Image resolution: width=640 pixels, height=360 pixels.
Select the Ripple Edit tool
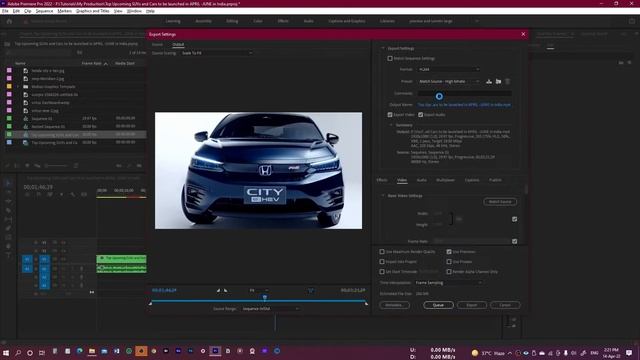[8, 201]
